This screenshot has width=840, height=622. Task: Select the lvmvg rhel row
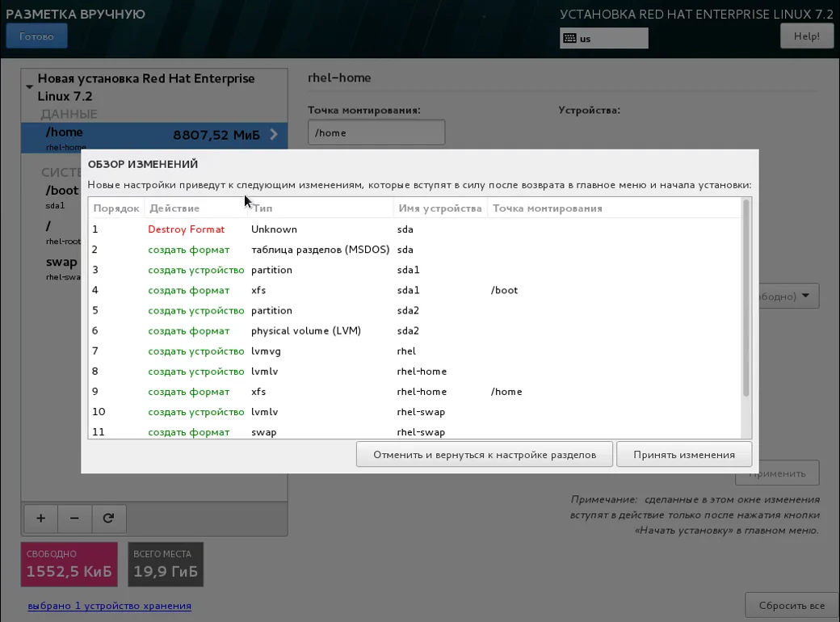coord(414,351)
